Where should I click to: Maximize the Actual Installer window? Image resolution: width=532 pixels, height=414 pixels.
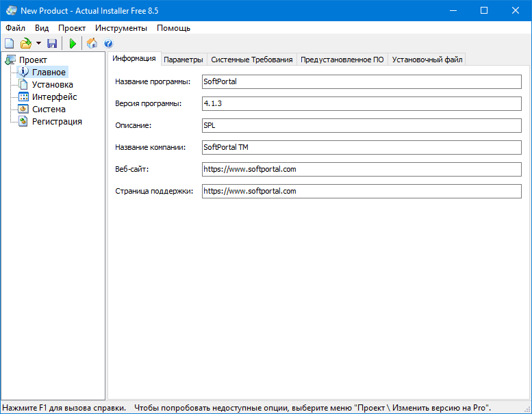tap(484, 10)
